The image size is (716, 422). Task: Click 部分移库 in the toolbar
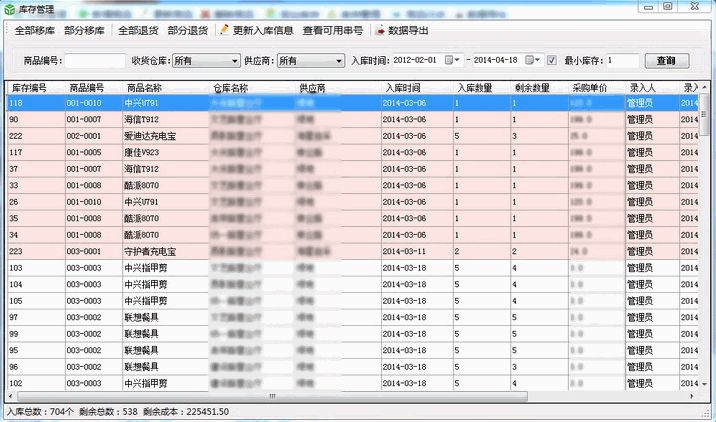pos(85,31)
